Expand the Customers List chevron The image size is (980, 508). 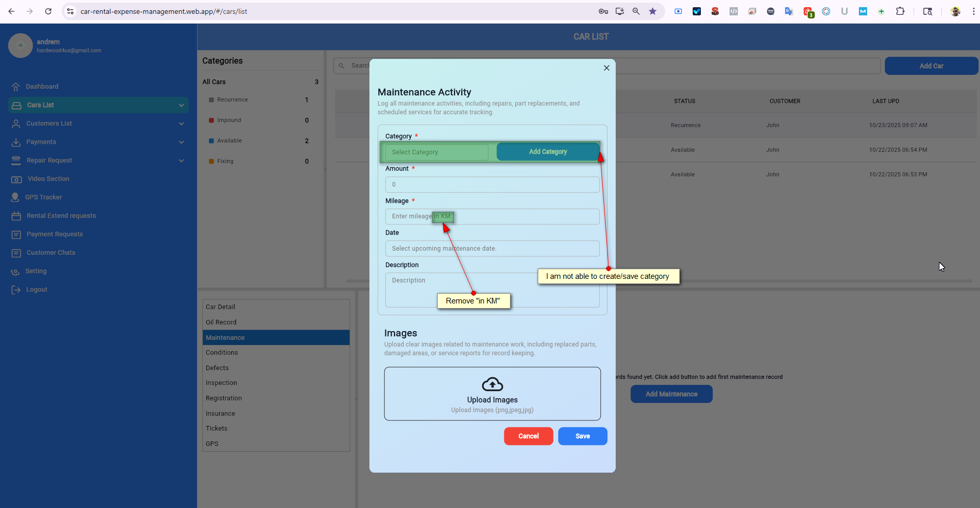click(x=181, y=124)
